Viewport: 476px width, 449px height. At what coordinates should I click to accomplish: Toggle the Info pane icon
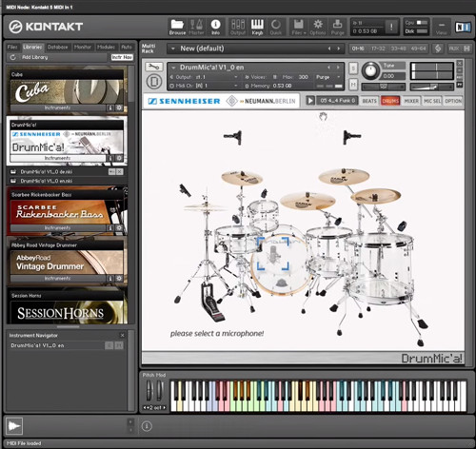pos(215,27)
